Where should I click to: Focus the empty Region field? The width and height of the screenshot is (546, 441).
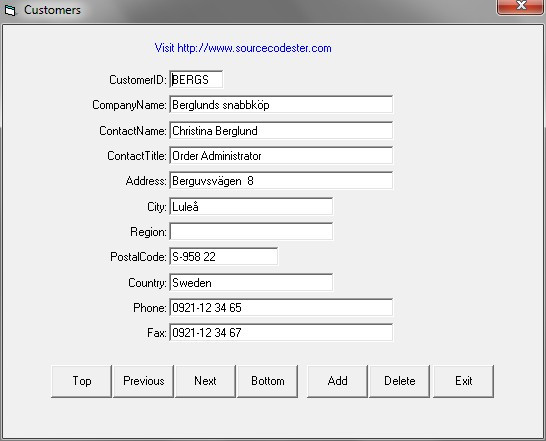[251, 232]
